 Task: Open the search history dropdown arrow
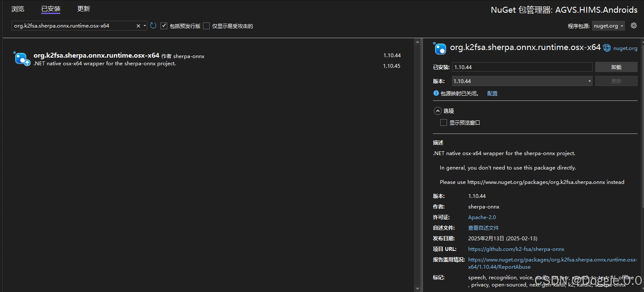point(145,26)
